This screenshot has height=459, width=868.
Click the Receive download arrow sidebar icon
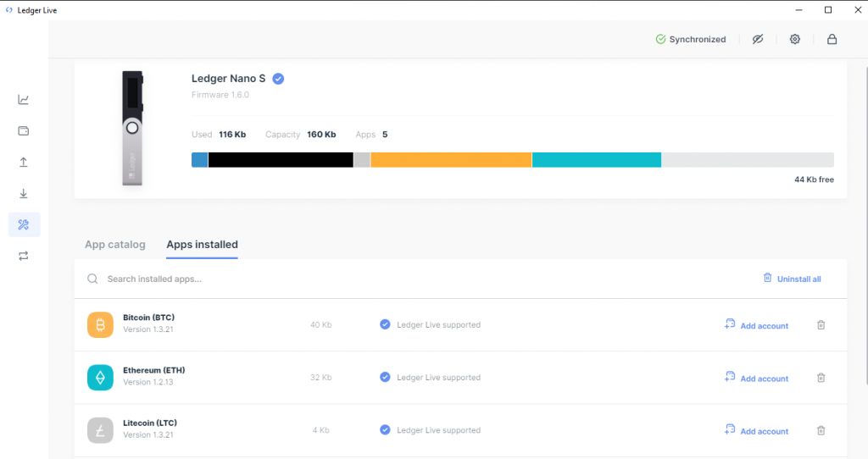click(x=24, y=194)
